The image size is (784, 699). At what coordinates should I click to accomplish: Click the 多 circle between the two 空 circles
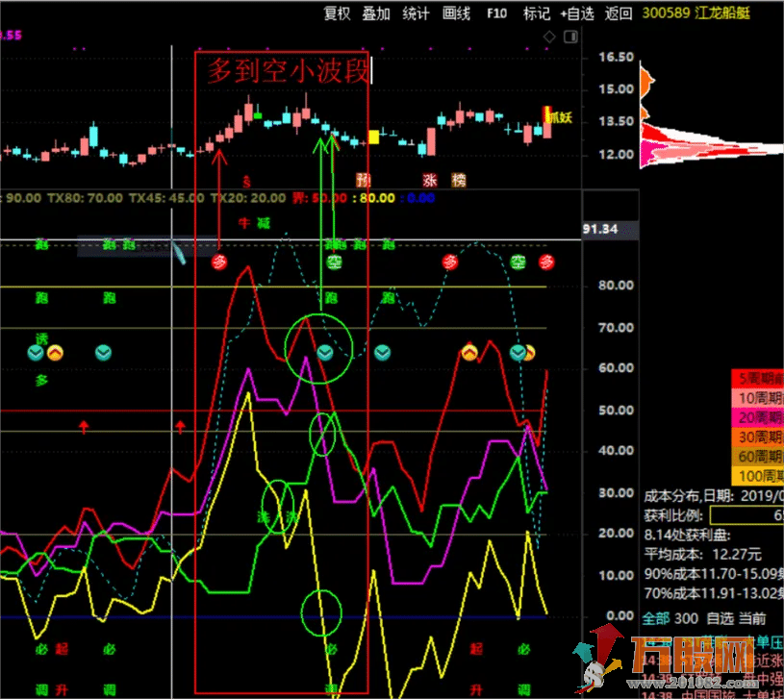(x=450, y=262)
